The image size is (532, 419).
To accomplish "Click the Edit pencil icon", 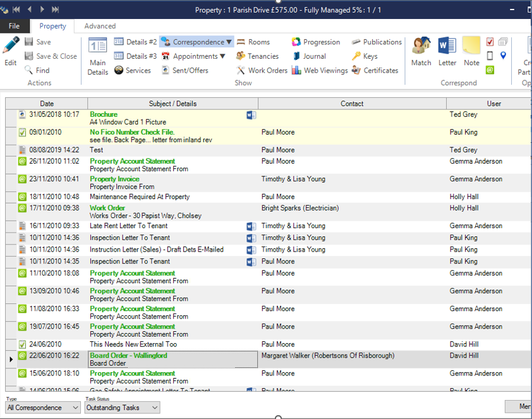I will tap(11, 46).
